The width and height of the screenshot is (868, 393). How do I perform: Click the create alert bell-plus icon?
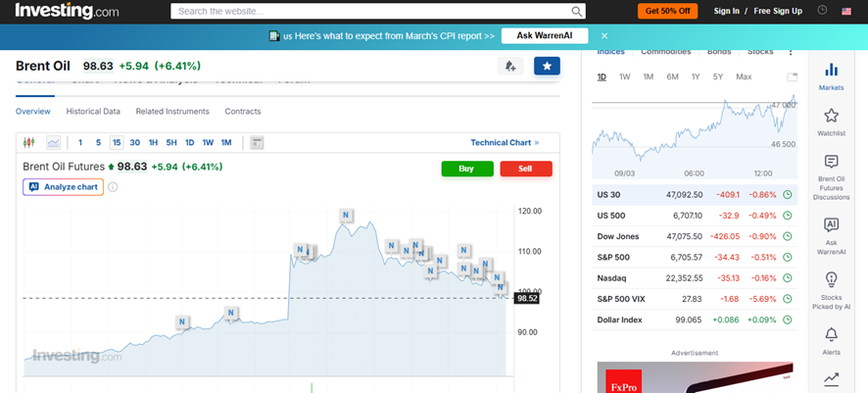(x=509, y=66)
